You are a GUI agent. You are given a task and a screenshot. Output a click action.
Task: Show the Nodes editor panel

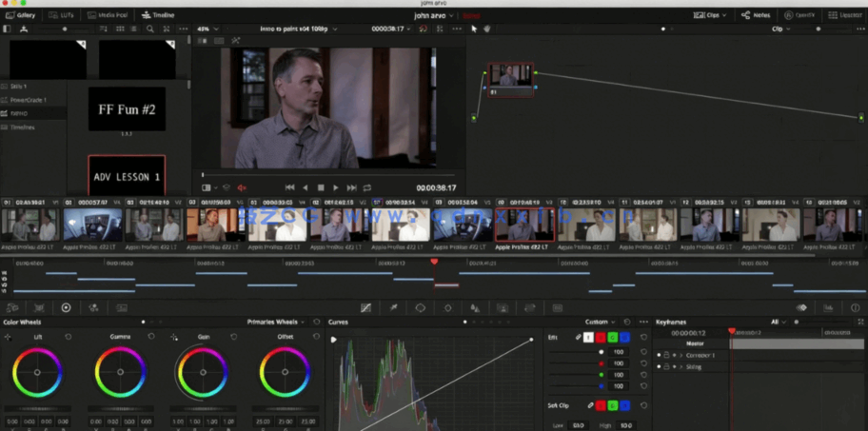tap(756, 15)
